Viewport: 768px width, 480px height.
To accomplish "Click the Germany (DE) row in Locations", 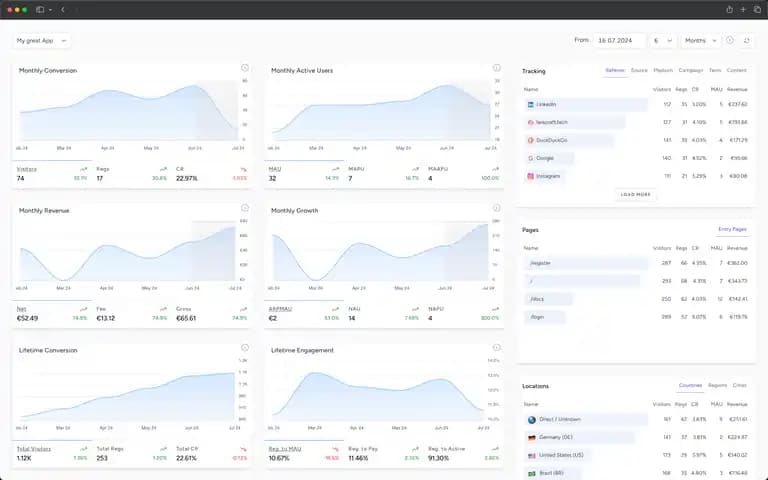I will pyautogui.click(x=635, y=437).
